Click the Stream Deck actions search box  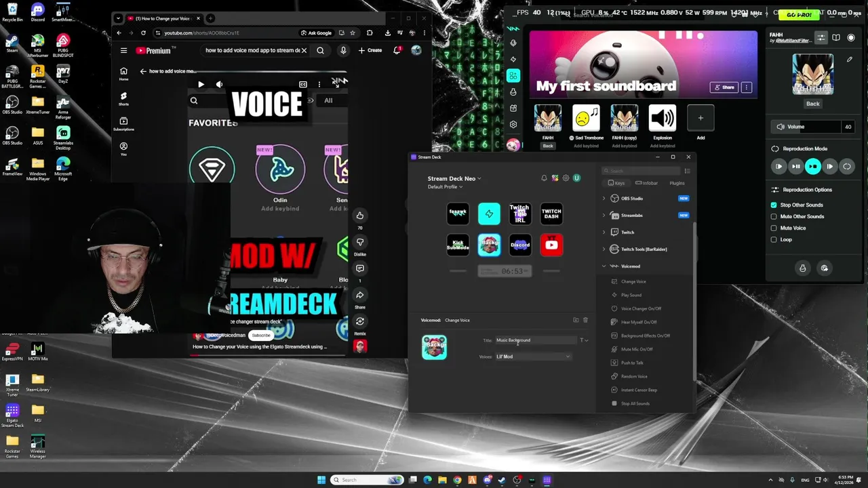641,171
